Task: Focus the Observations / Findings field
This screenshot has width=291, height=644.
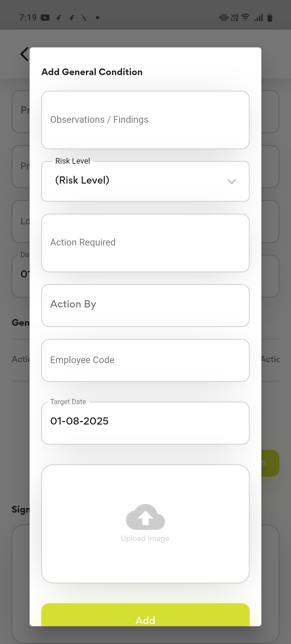Action: click(145, 120)
